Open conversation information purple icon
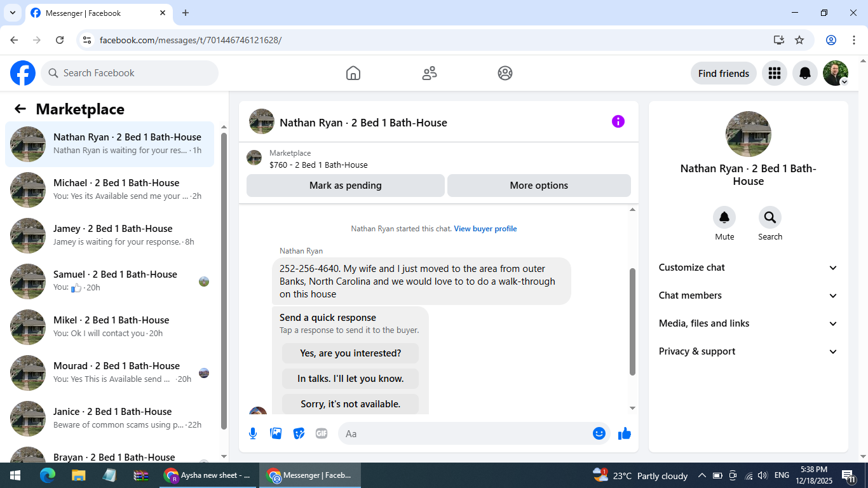Viewport: 868px width, 488px height. coord(618,121)
